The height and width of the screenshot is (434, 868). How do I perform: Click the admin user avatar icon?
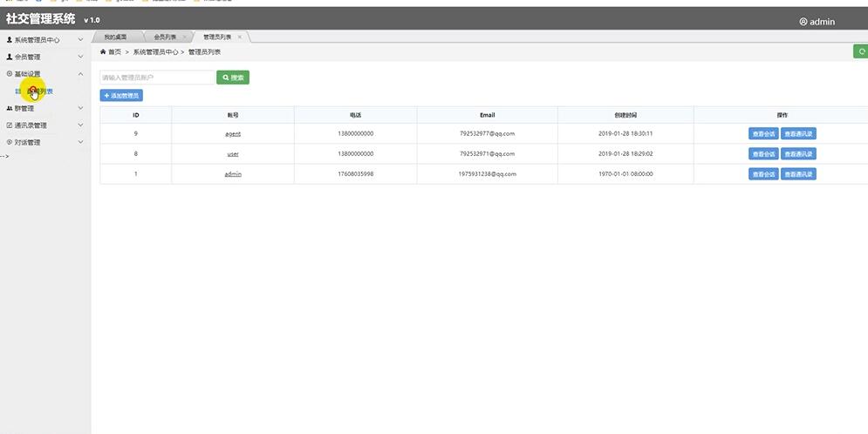coord(803,22)
